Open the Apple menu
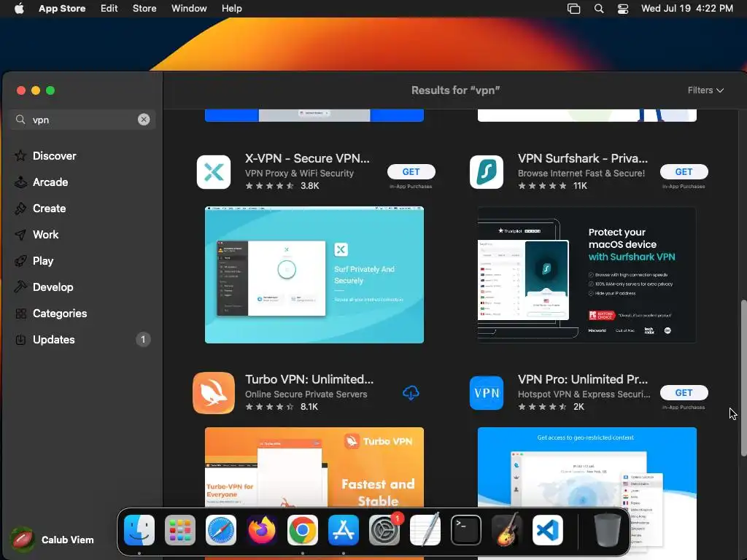Viewport: 747px width, 560px height. pyautogui.click(x=19, y=8)
